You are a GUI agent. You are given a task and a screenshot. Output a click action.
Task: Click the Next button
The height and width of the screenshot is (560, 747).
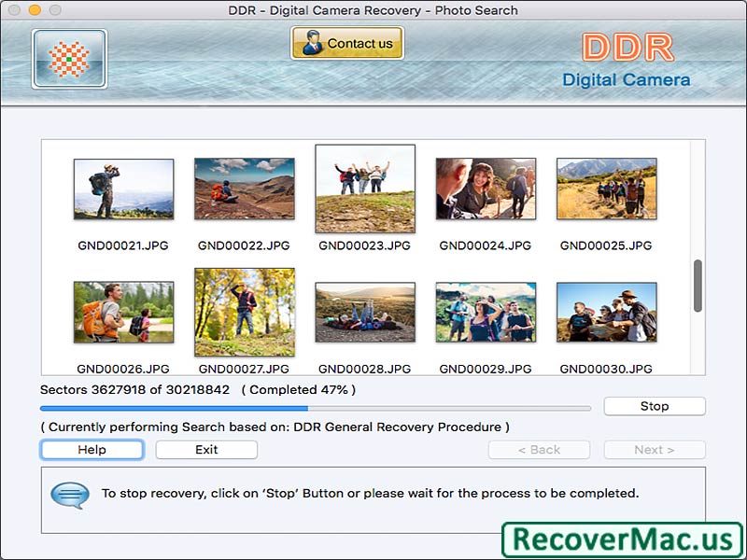[x=655, y=449]
